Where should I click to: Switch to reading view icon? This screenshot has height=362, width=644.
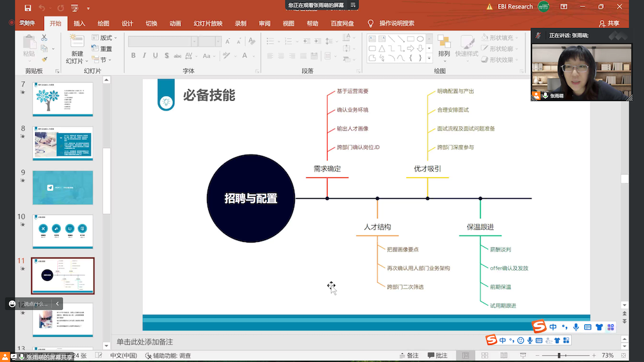click(504, 356)
